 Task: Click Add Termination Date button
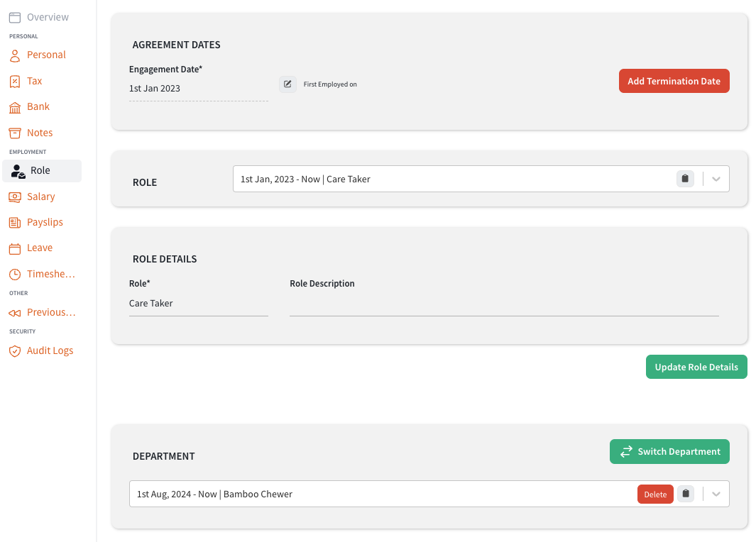pyautogui.click(x=674, y=81)
